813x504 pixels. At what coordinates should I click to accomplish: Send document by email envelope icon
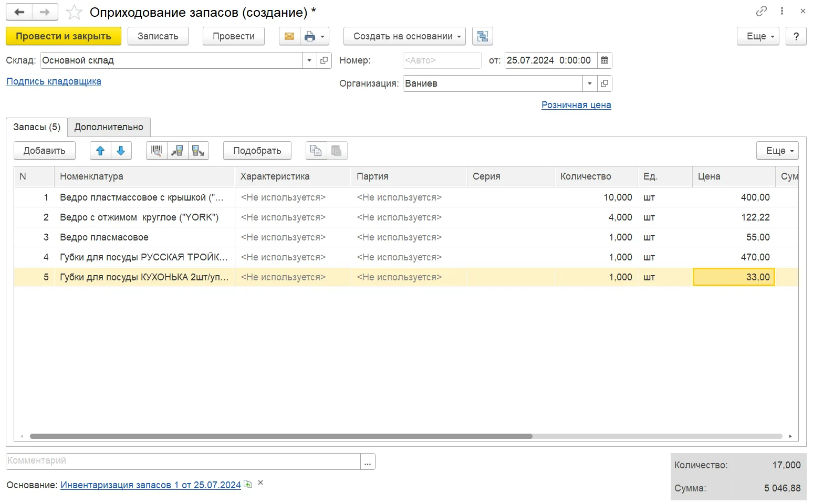coord(289,36)
